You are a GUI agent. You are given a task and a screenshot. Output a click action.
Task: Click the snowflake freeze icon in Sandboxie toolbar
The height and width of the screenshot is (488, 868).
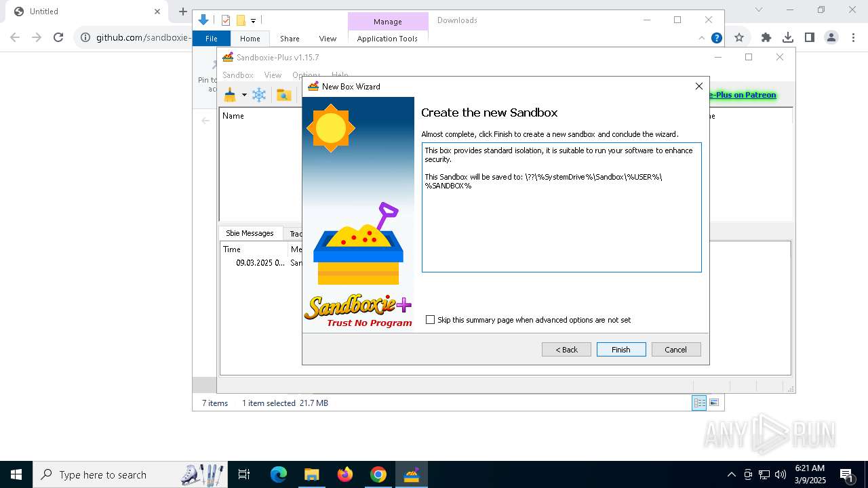pos(259,95)
